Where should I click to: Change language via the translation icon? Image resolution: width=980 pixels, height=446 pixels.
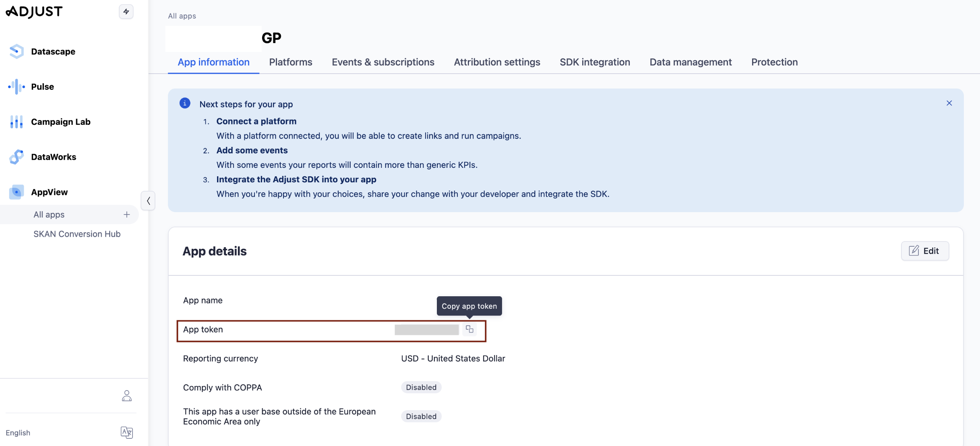point(126,432)
